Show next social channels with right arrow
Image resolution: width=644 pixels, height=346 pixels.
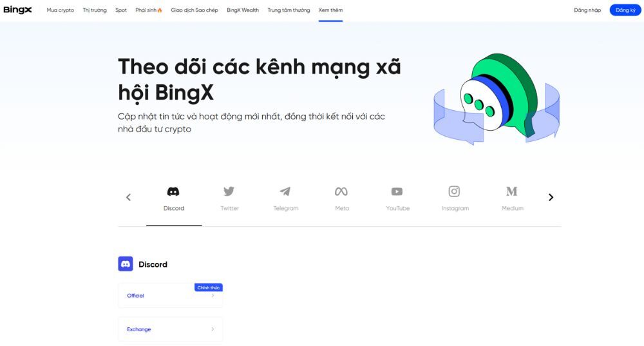(x=551, y=197)
